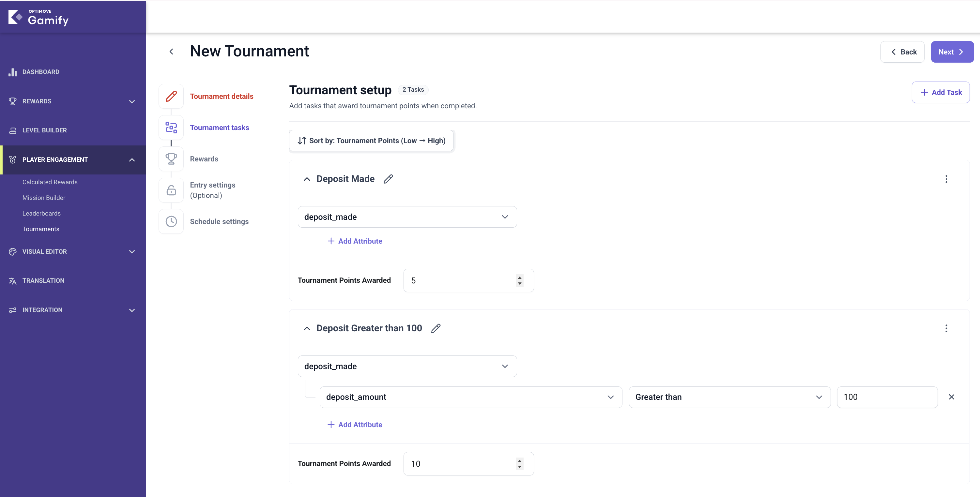Select the Schedule settings step label
The image size is (980, 497).
[219, 221]
